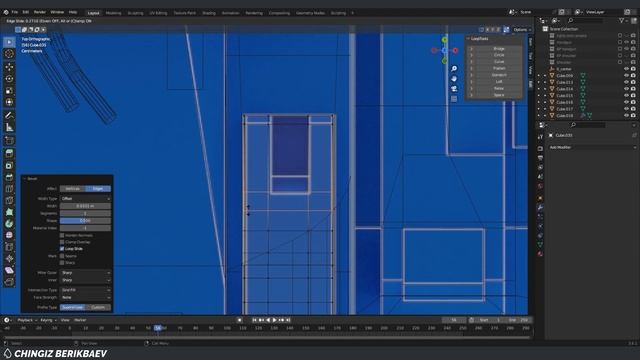Switch perspective/orthographic grid icon
This screenshot has height=360, width=640.
(x=454, y=99)
